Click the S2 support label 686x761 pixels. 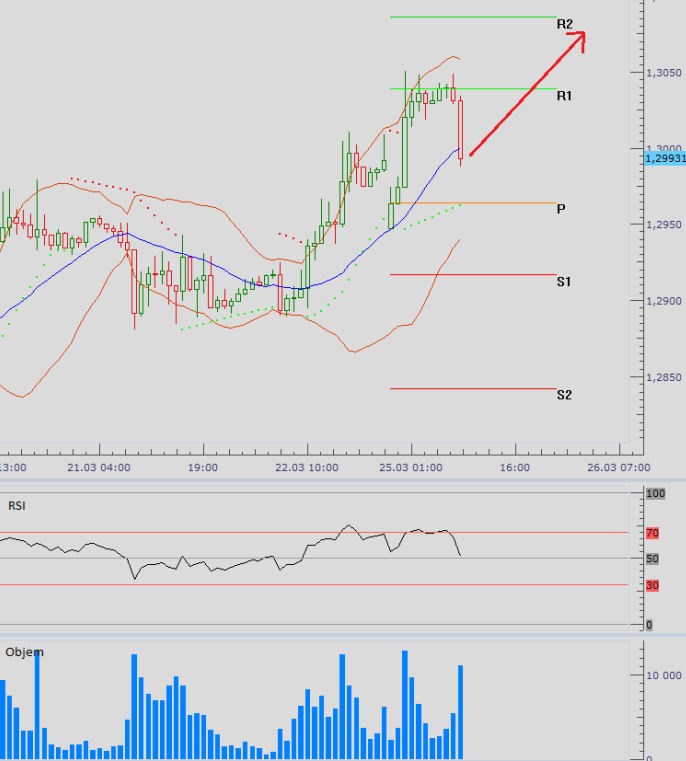point(564,395)
